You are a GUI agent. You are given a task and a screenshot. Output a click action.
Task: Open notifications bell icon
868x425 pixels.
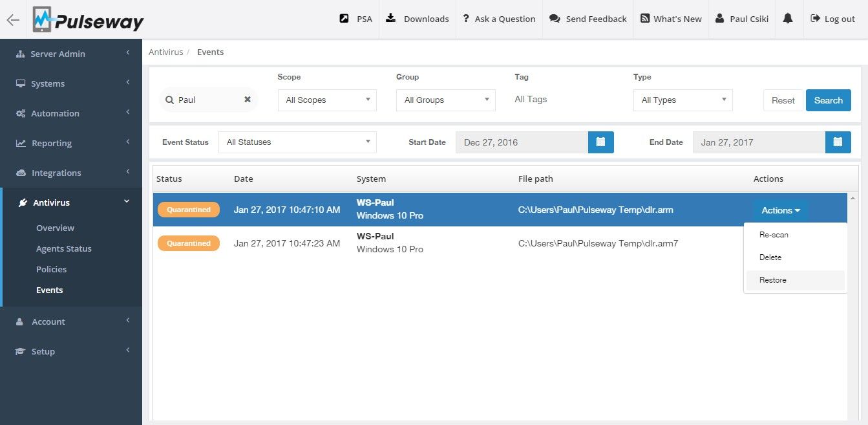click(787, 19)
